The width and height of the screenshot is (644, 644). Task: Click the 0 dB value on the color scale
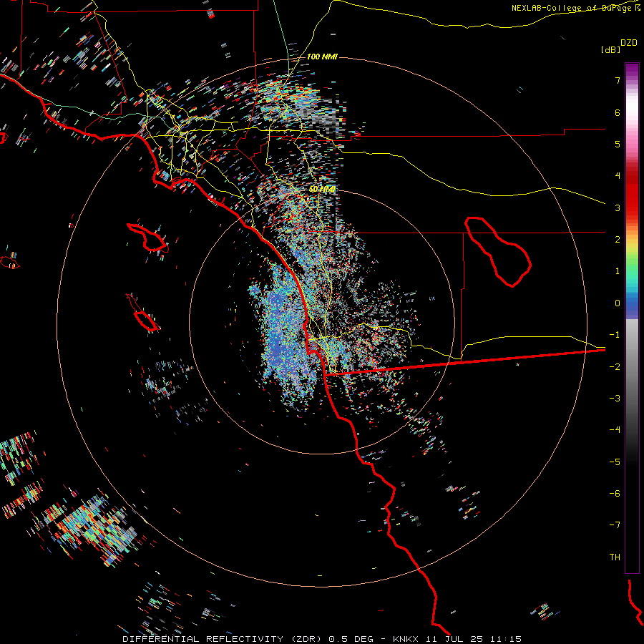point(618,303)
